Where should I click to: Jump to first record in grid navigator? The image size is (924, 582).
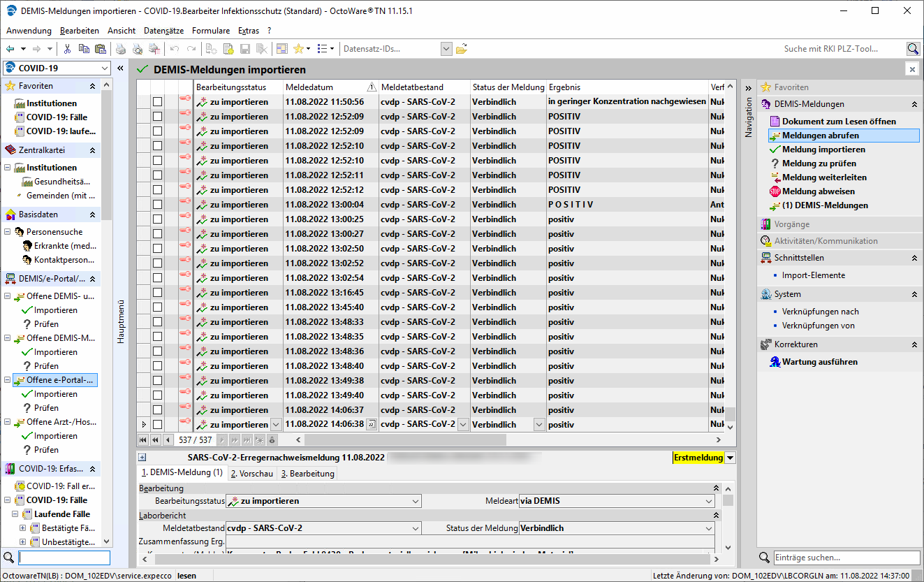143,440
